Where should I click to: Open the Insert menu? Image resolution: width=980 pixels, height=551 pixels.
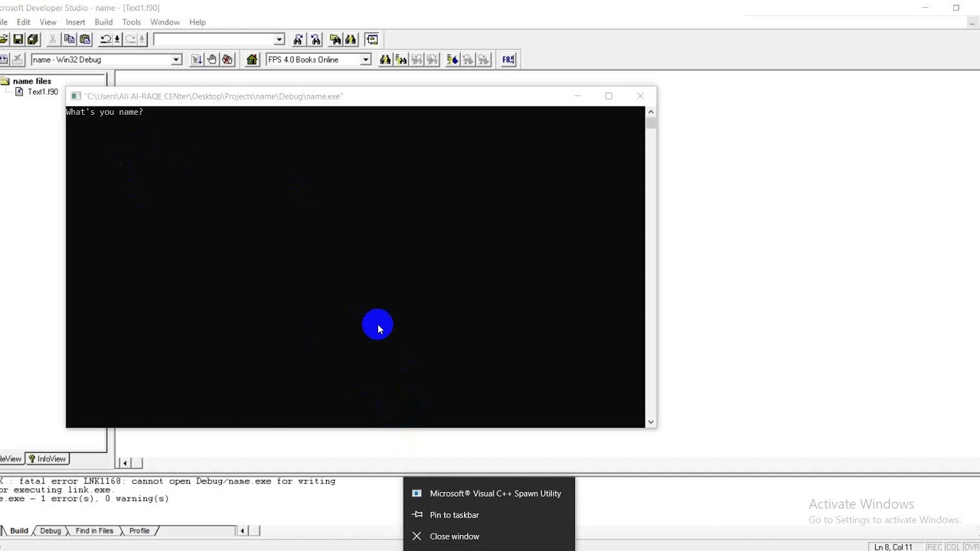(75, 22)
